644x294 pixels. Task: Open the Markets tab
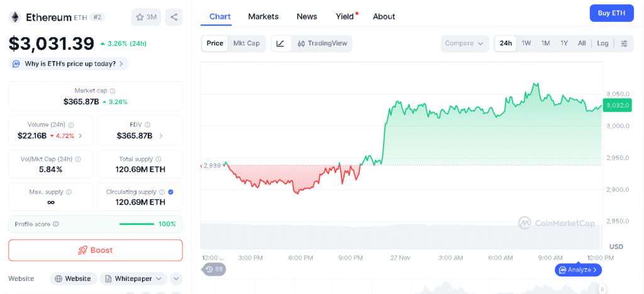coord(263,16)
